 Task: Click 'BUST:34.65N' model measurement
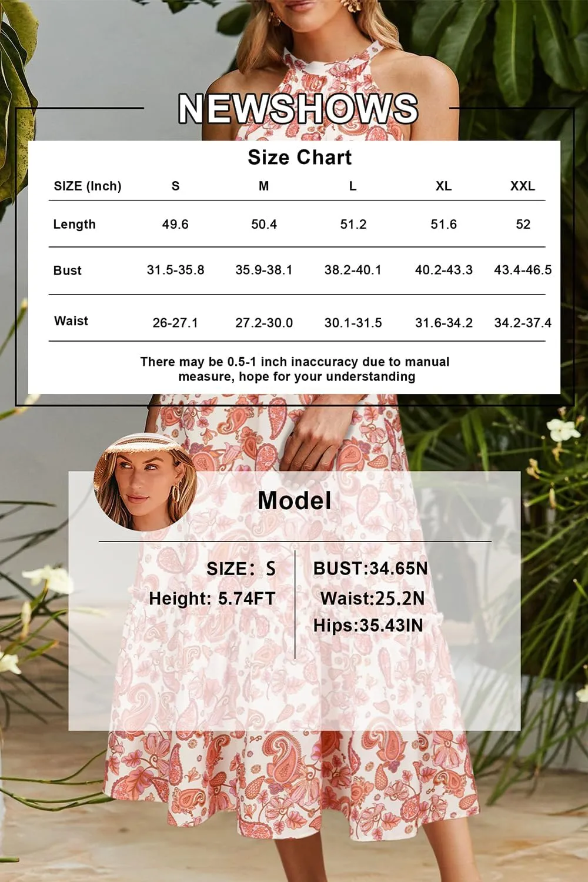coord(370,569)
